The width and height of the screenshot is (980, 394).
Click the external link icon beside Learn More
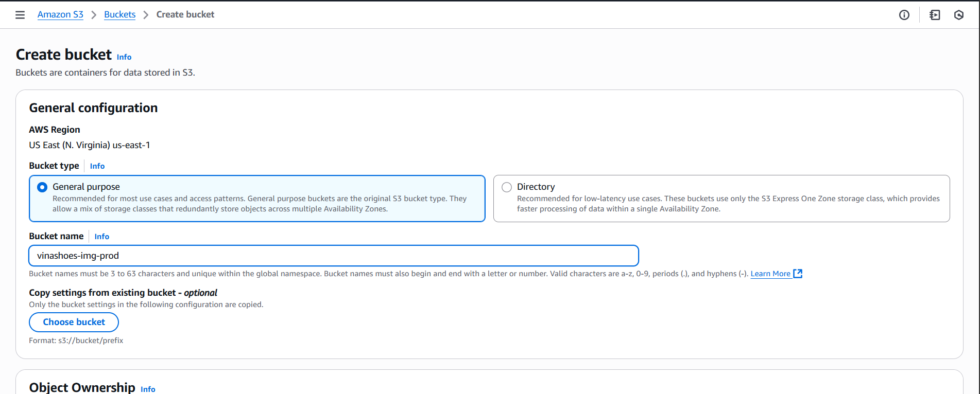click(x=798, y=274)
